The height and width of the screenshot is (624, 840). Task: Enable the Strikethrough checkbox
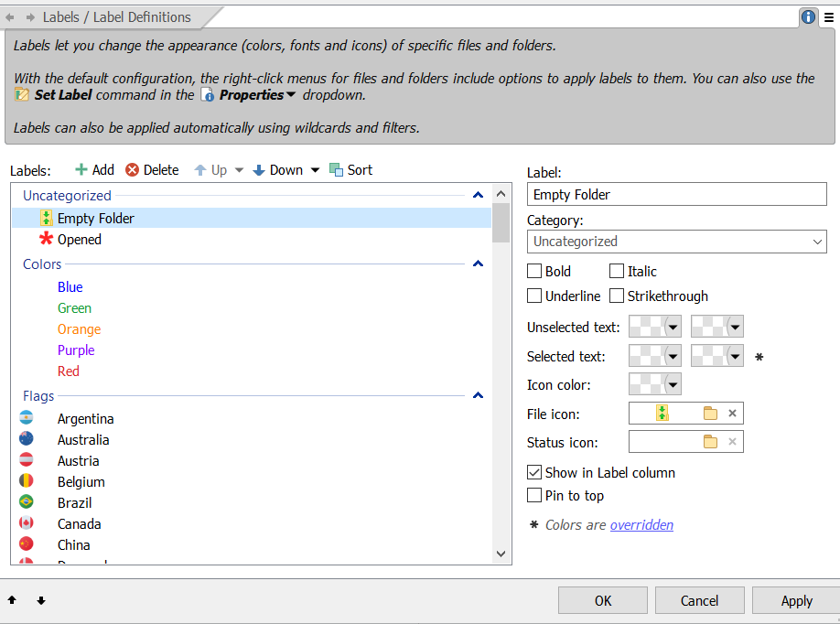pos(617,296)
